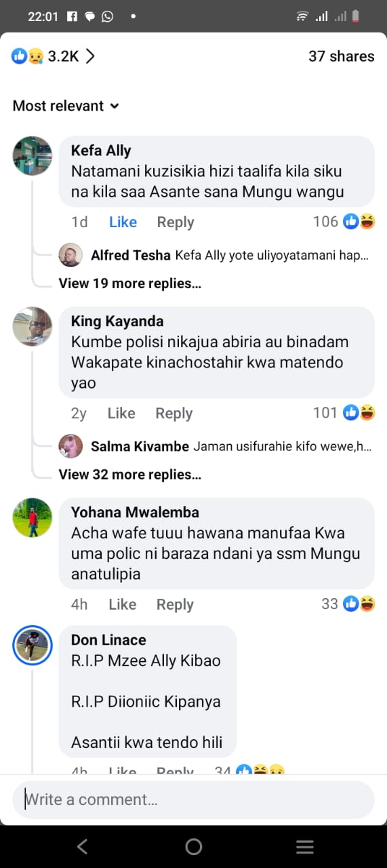
Task: Open Yohana Mwalemba's profile photo
Action: tap(33, 517)
